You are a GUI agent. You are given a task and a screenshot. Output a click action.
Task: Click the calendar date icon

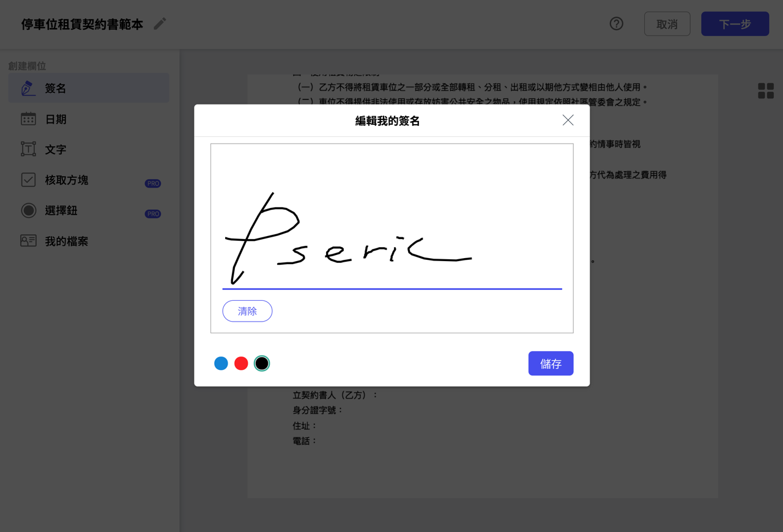pos(28,119)
